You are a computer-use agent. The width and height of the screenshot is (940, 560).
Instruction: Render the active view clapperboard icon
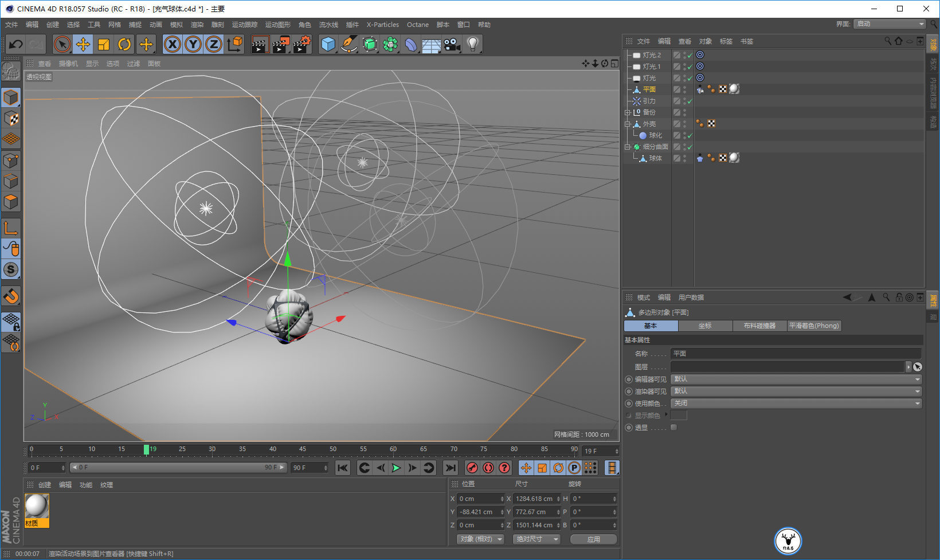[260, 44]
